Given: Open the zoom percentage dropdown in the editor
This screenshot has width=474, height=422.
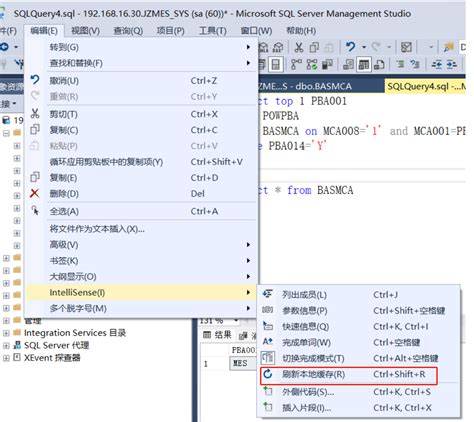Looking at the screenshot, I should (x=236, y=321).
